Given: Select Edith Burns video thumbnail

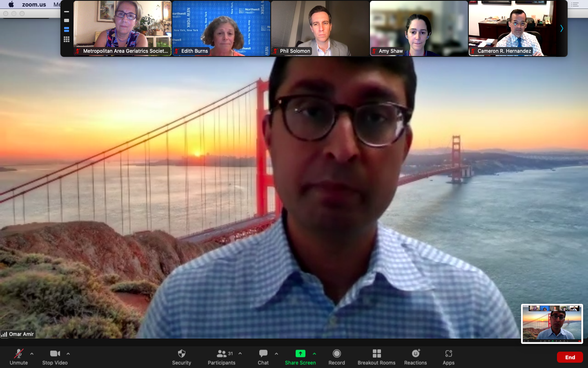Looking at the screenshot, I should tap(221, 28).
